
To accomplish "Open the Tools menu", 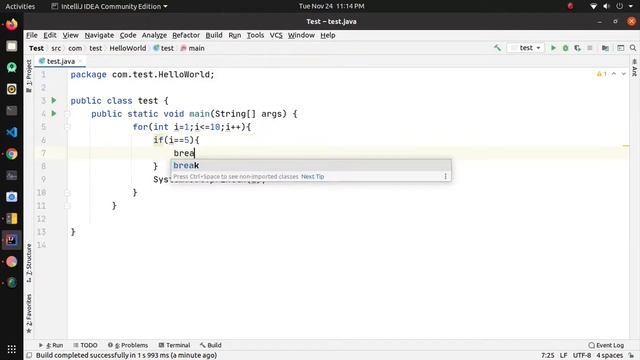I will coord(255,35).
